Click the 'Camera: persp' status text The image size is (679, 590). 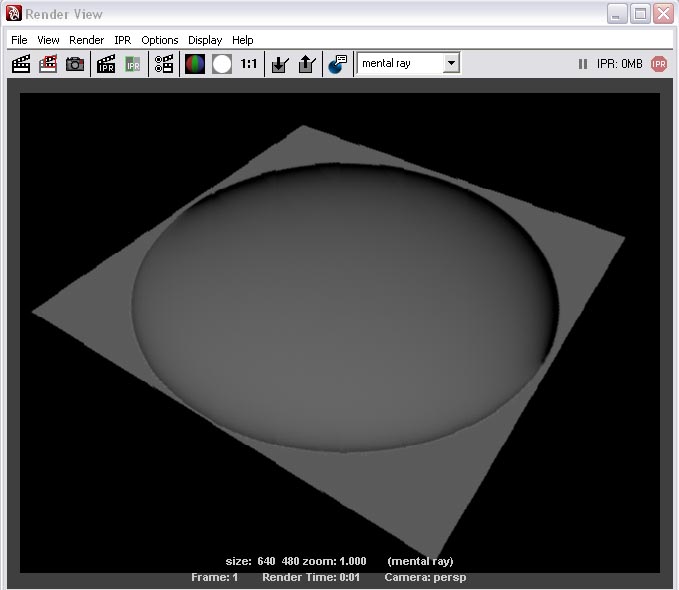click(x=425, y=577)
